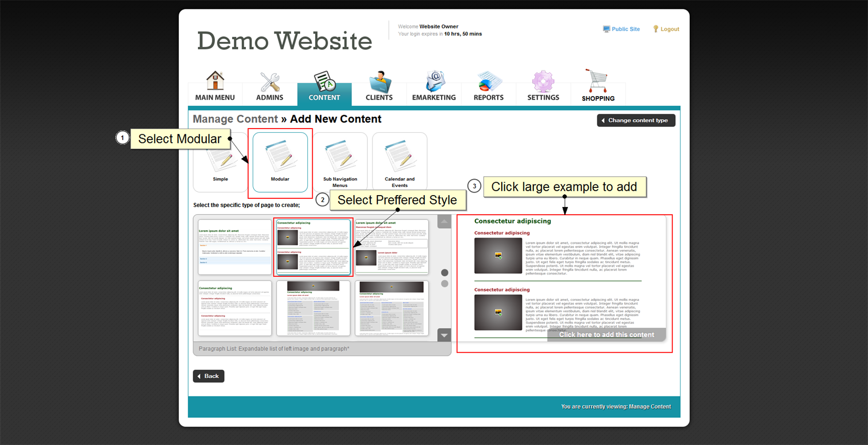Viewport: 868px width, 445px height.
Task: Click 'Click here to add this content'
Action: click(x=606, y=335)
